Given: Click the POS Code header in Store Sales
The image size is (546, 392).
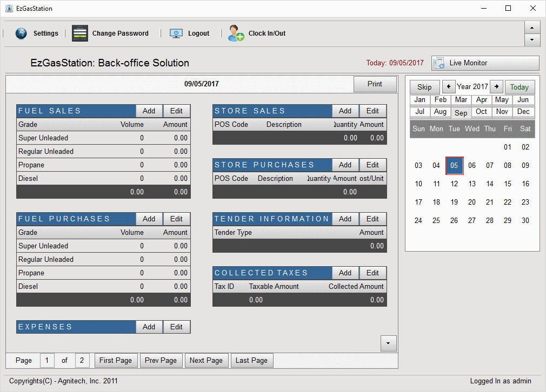Looking at the screenshot, I should pyautogui.click(x=231, y=125).
